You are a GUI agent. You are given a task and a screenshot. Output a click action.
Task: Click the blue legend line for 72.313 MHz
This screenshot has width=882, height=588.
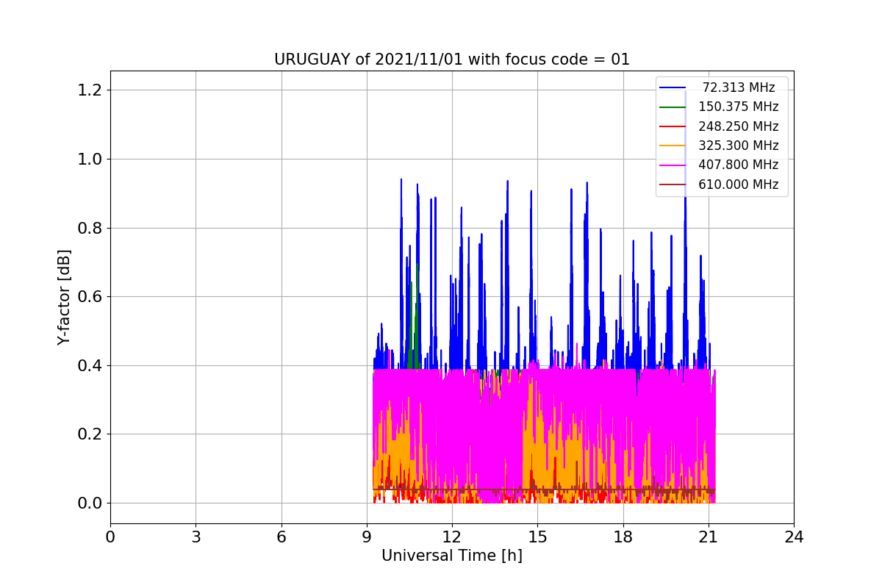(673, 87)
